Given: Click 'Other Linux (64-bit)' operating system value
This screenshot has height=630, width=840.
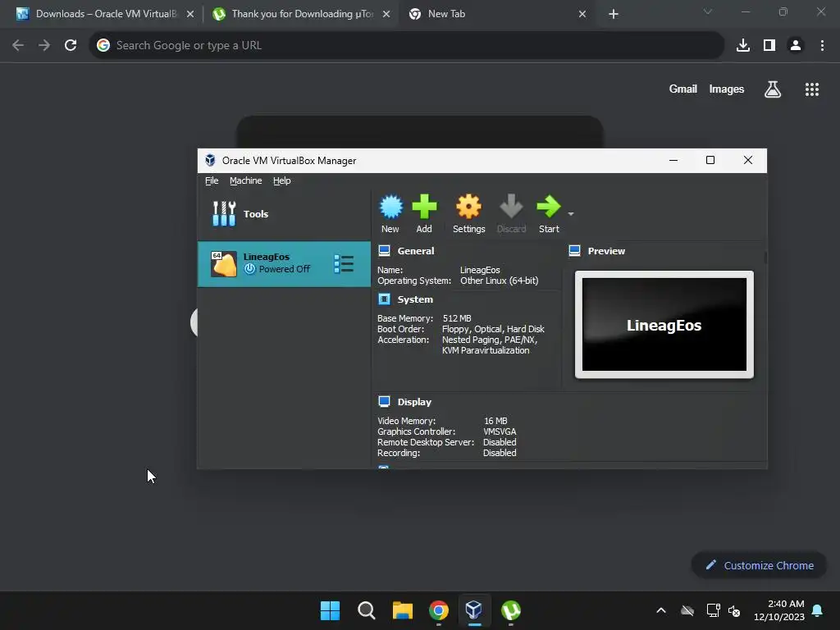Looking at the screenshot, I should [x=499, y=281].
